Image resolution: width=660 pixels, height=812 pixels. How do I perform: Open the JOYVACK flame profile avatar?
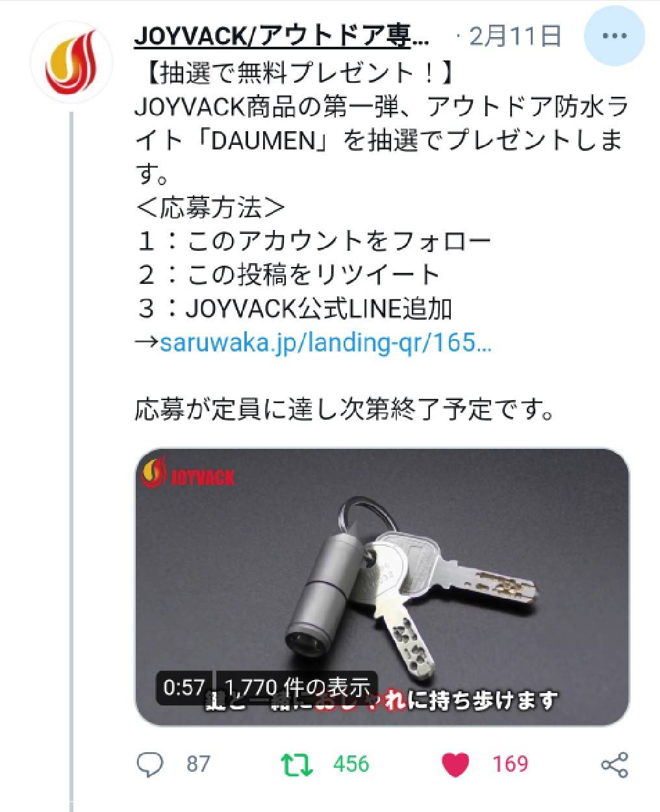click(71, 63)
